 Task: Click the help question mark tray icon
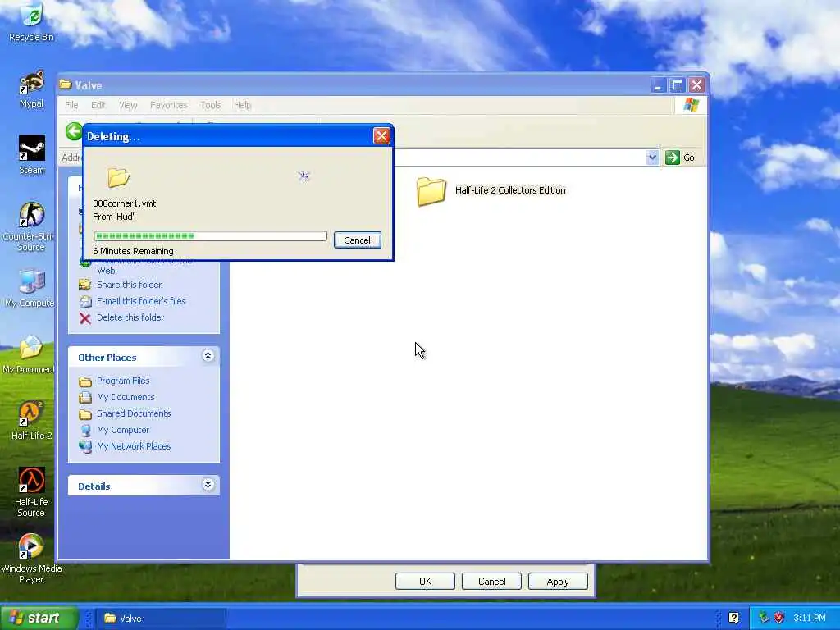click(x=733, y=619)
